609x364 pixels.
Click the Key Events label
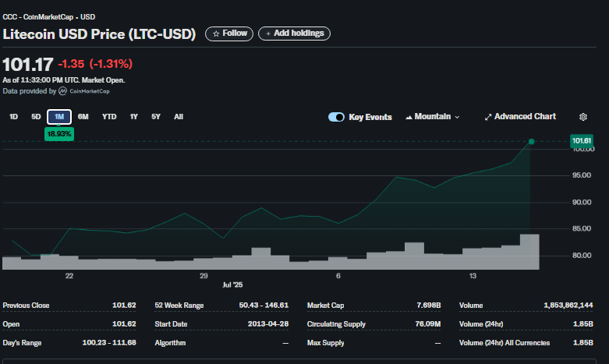pyautogui.click(x=370, y=117)
